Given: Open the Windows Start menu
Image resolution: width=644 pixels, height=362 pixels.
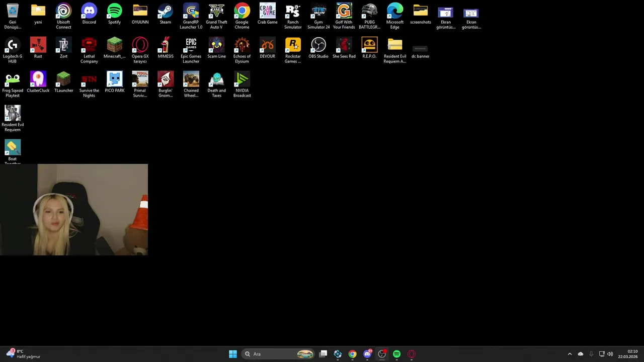Looking at the screenshot, I should click(x=233, y=354).
